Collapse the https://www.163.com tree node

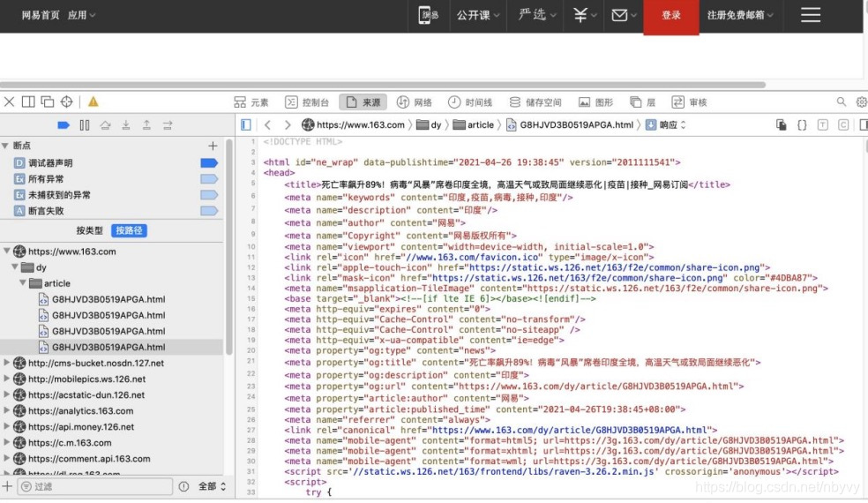click(7, 251)
